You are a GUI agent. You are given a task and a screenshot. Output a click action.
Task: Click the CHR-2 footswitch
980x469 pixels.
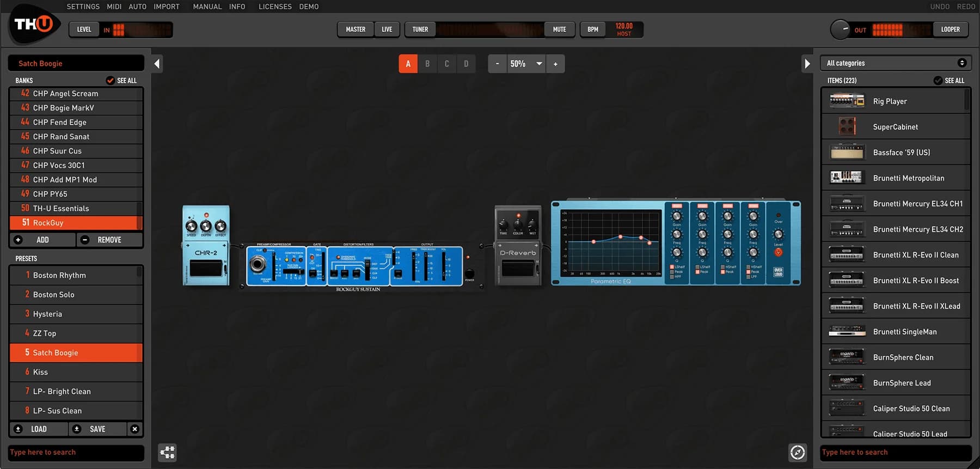pos(206,268)
